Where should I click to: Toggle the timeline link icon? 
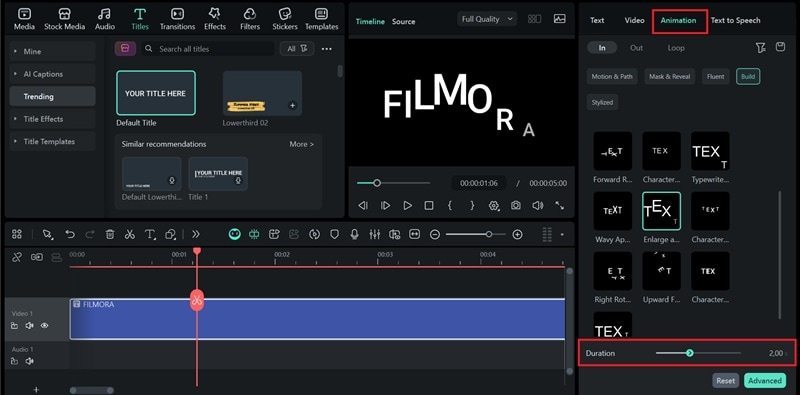(17, 257)
